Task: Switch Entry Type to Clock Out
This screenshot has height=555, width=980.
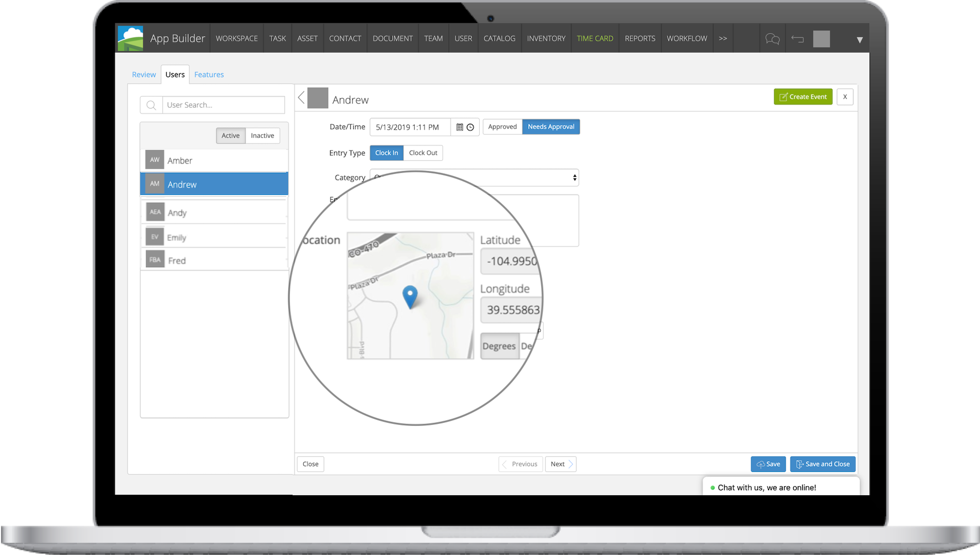Action: click(x=423, y=153)
